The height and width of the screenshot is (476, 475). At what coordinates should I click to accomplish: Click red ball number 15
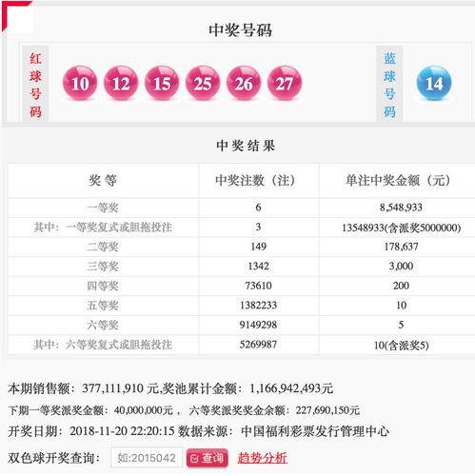tap(162, 83)
